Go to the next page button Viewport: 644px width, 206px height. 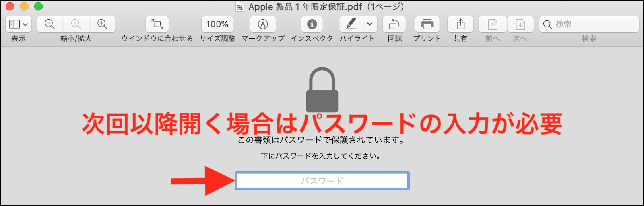(520, 24)
